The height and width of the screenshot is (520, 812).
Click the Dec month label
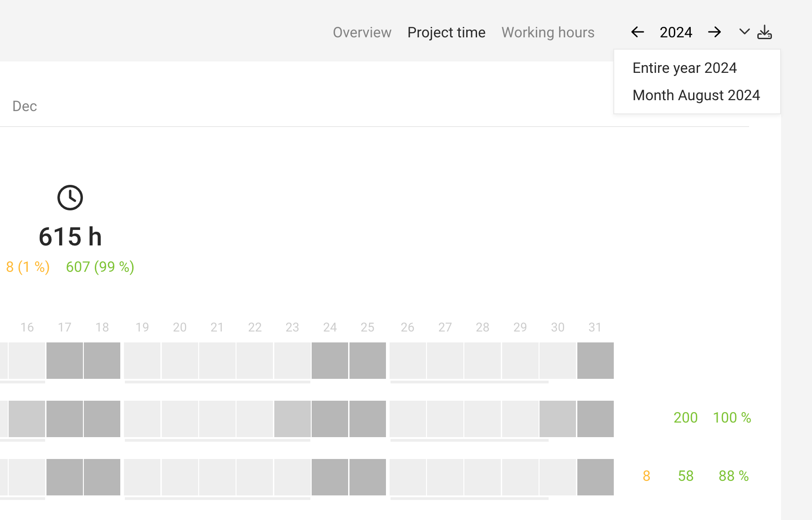[x=25, y=106]
